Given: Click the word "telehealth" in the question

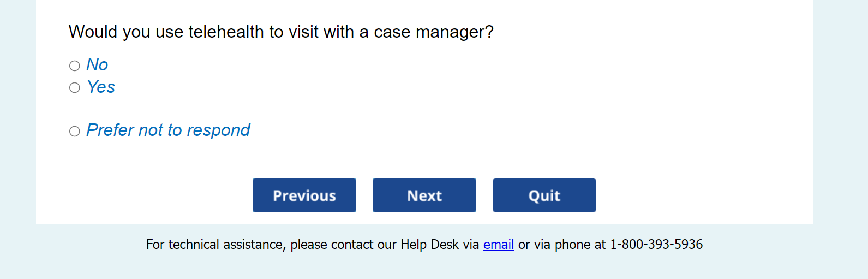Looking at the screenshot, I should tap(226, 32).
